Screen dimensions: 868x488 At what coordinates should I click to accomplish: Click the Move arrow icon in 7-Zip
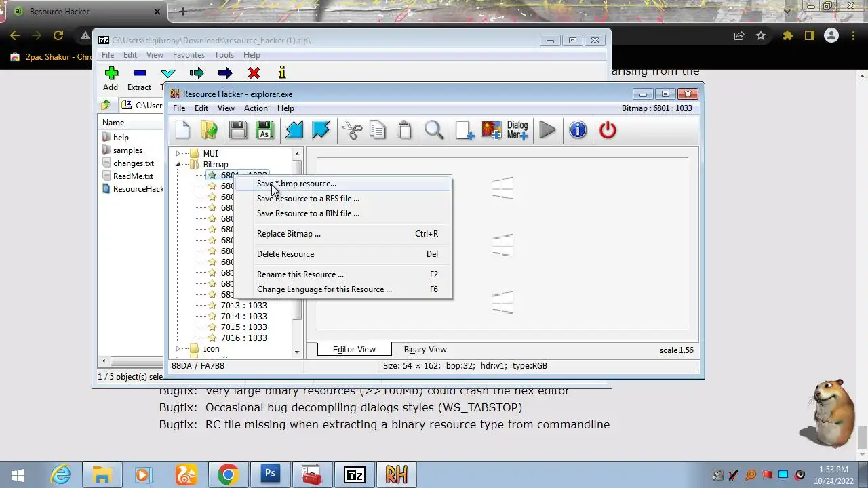click(225, 73)
